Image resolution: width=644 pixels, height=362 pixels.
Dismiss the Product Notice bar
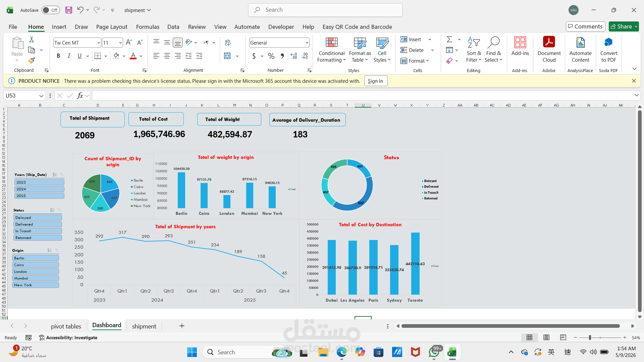click(634, 81)
